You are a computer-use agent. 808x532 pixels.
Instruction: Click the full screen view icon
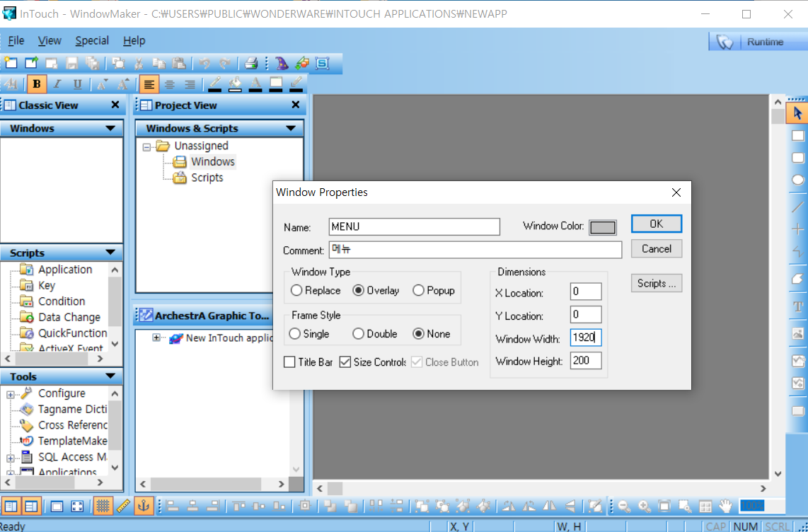[77, 507]
